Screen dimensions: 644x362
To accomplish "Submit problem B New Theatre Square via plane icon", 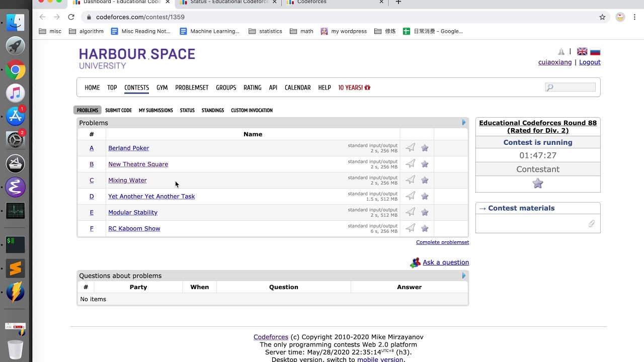I will pos(411,164).
